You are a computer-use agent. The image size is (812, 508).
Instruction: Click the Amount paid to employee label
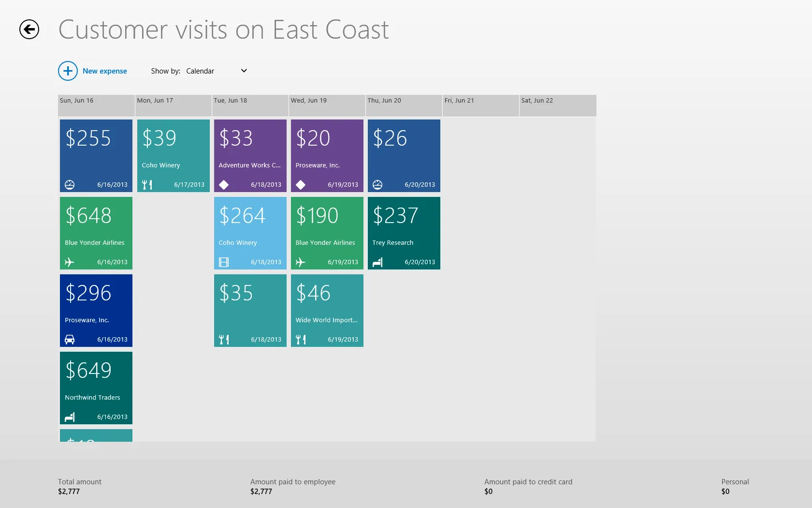(x=293, y=482)
